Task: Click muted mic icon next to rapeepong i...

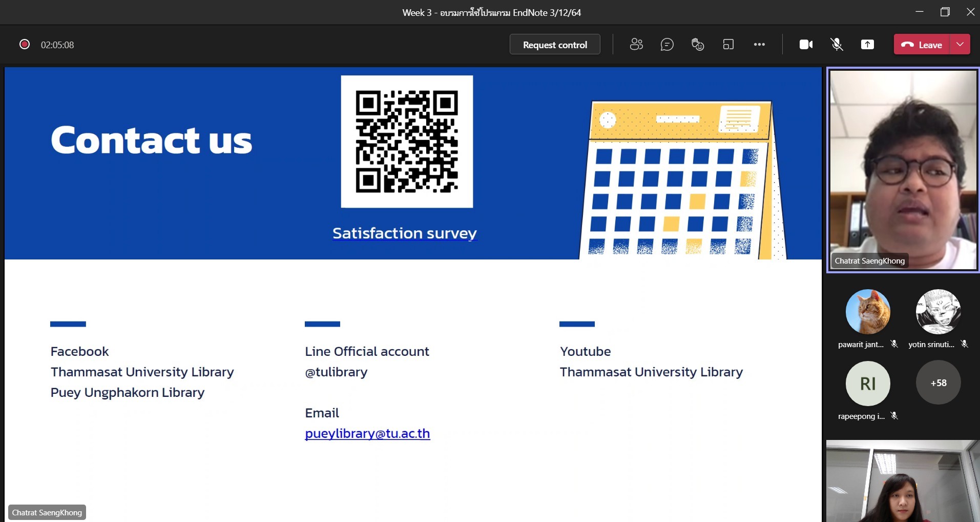Action: click(894, 416)
